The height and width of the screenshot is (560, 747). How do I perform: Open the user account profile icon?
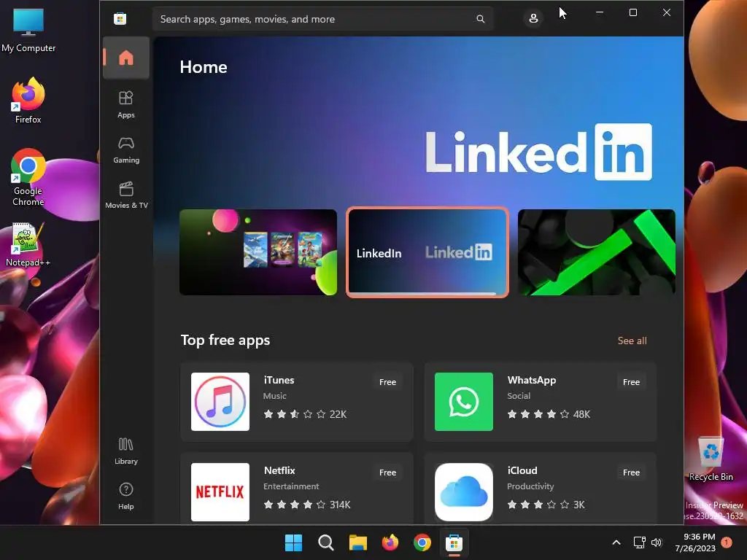click(533, 19)
